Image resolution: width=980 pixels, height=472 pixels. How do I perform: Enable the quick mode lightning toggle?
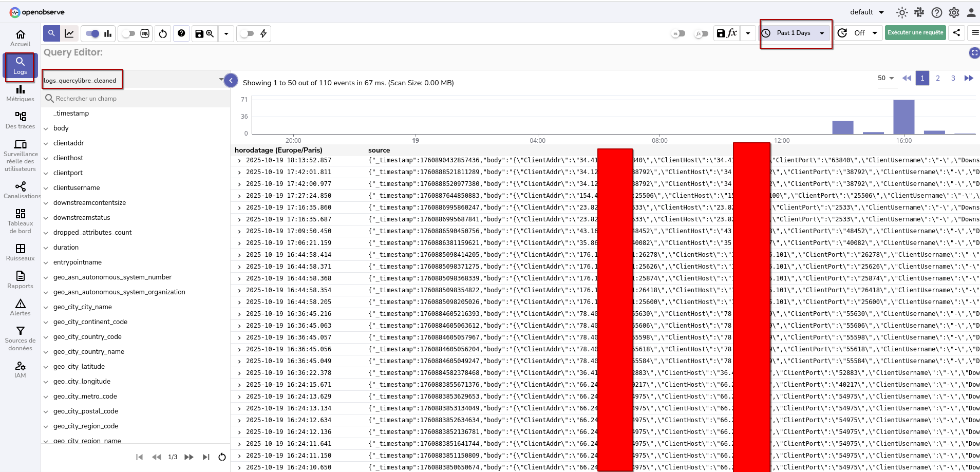point(248,34)
